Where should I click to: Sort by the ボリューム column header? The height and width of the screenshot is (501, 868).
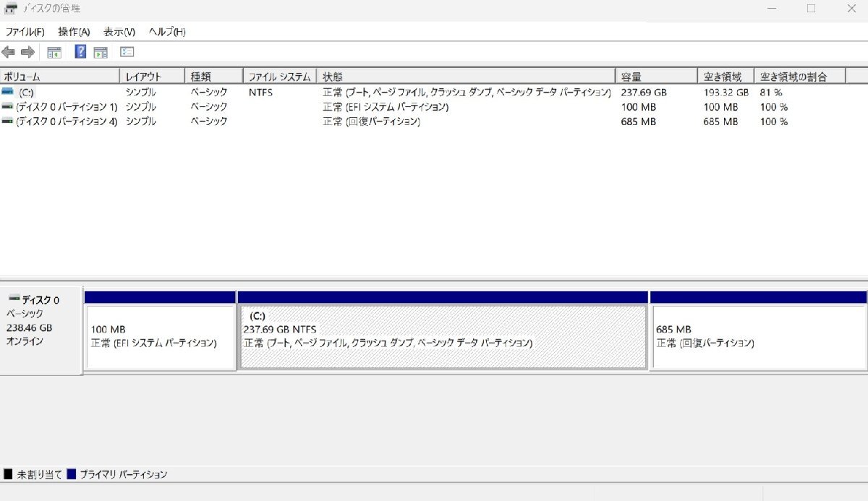(x=60, y=77)
